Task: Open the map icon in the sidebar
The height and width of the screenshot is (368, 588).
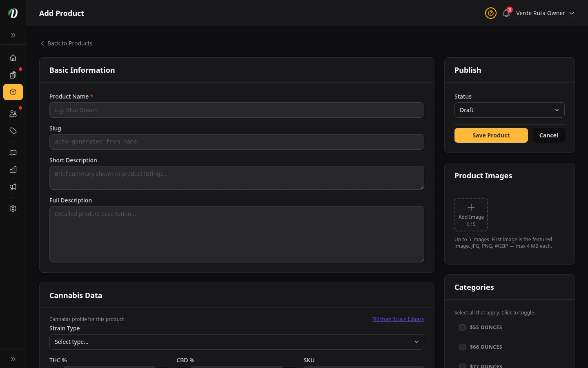Action: [13, 153]
